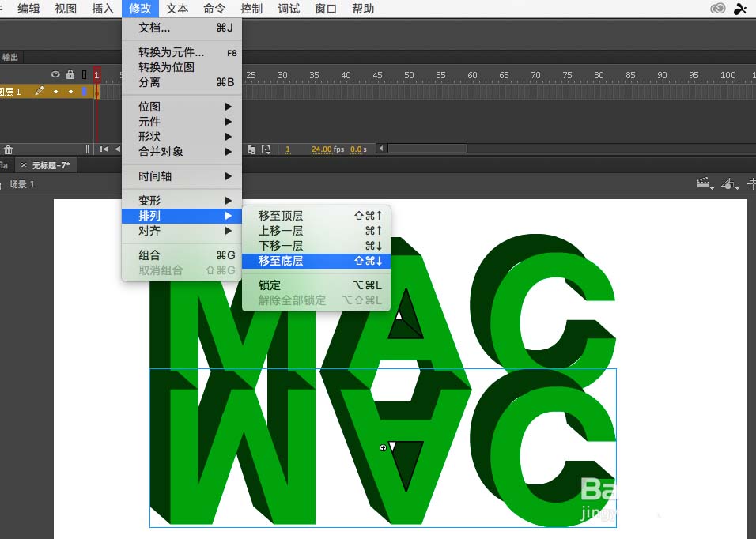Click frame 100 on the timeline ruler
The height and width of the screenshot is (539, 756).
point(728,75)
